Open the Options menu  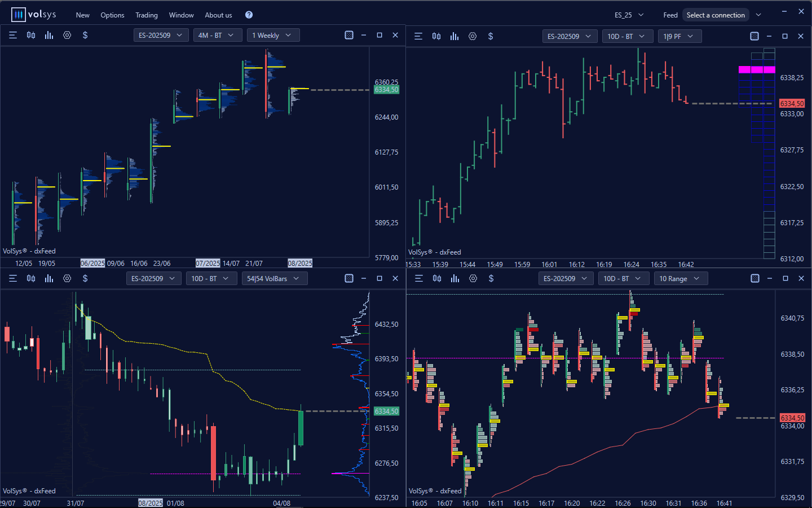point(112,15)
